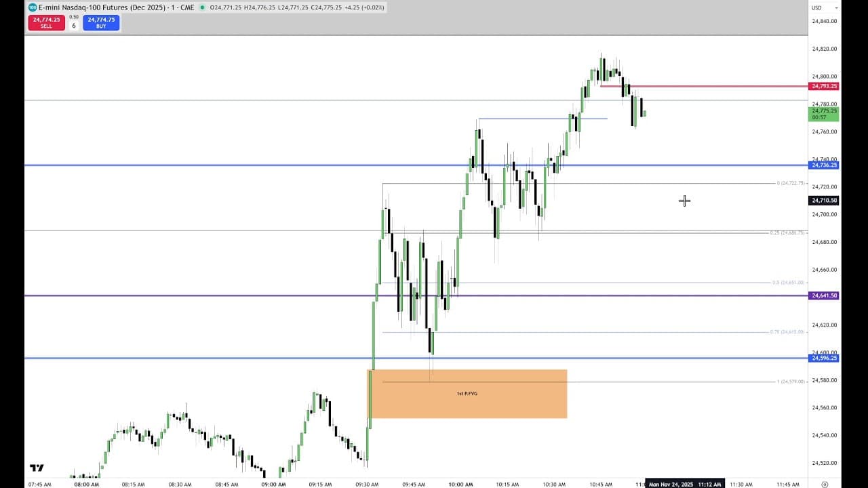Open the TradingView logo at chart bottom
868x488 pixels.
[x=37, y=468]
